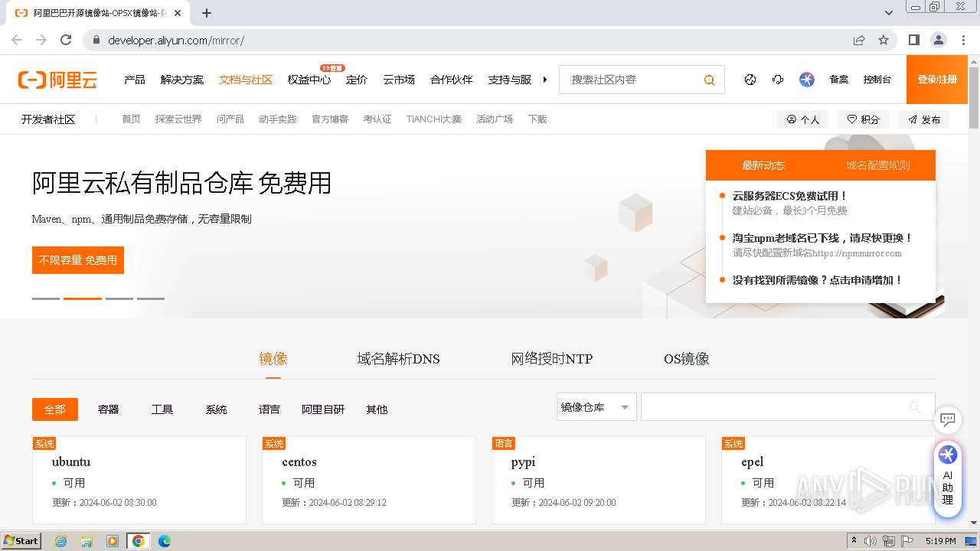Open the Chrome profile icon
980x551 pixels.
pyautogui.click(x=938, y=40)
